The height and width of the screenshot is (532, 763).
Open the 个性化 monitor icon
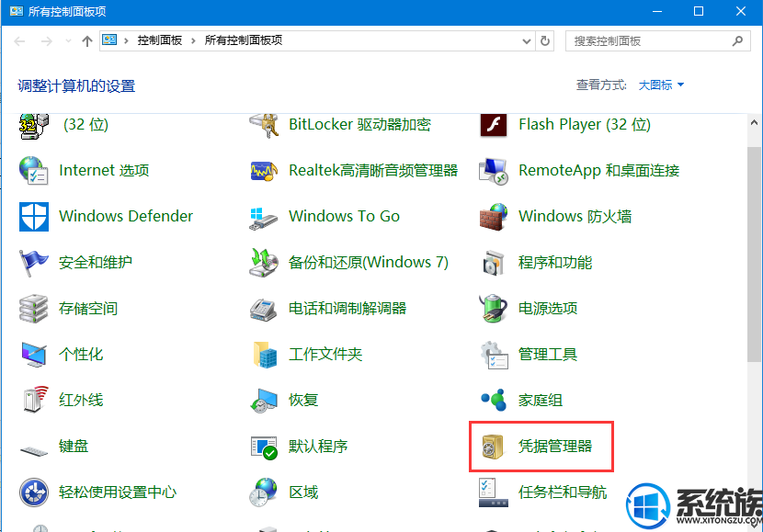[x=34, y=354]
